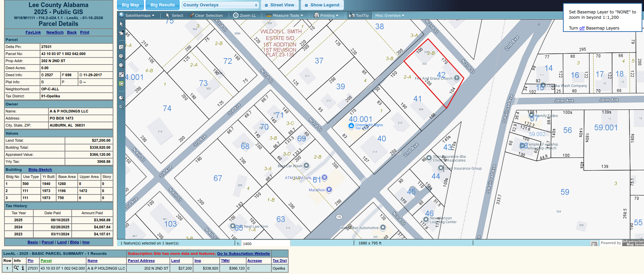The width and height of the screenshot is (644, 274).
Task: Choose the zoom-out magnifier tool
Action: [121, 65]
